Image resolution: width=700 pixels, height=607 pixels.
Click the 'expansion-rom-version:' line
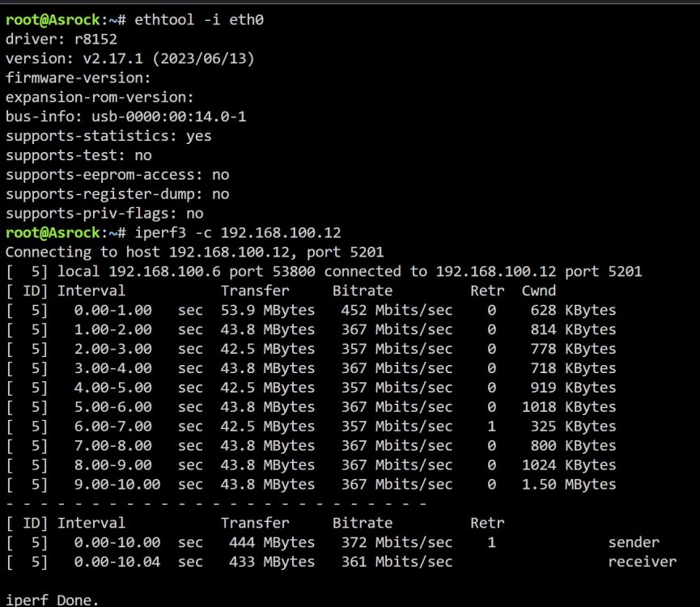[100, 97]
